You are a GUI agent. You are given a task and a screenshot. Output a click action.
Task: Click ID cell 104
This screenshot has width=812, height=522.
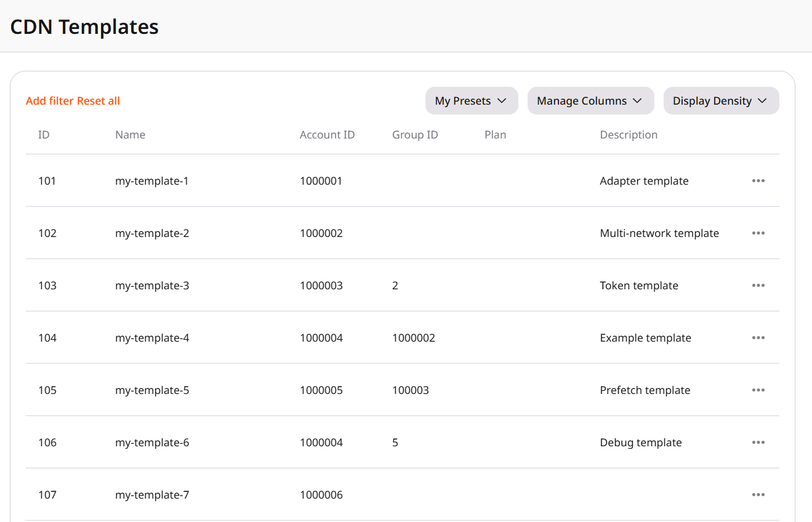pyautogui.click(x=47, y=338)
